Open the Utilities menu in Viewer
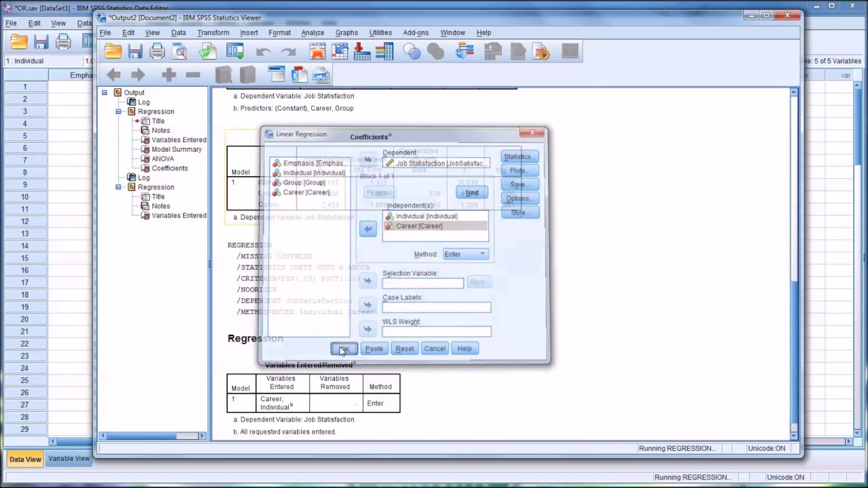 (x=380, y=33)
